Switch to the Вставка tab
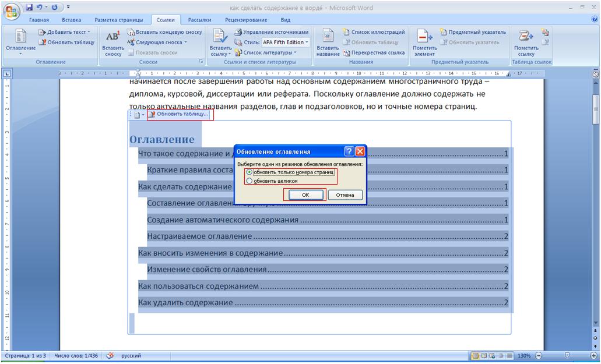The width and height of the screenshot is (601, 364). click(x=71, y=20)
